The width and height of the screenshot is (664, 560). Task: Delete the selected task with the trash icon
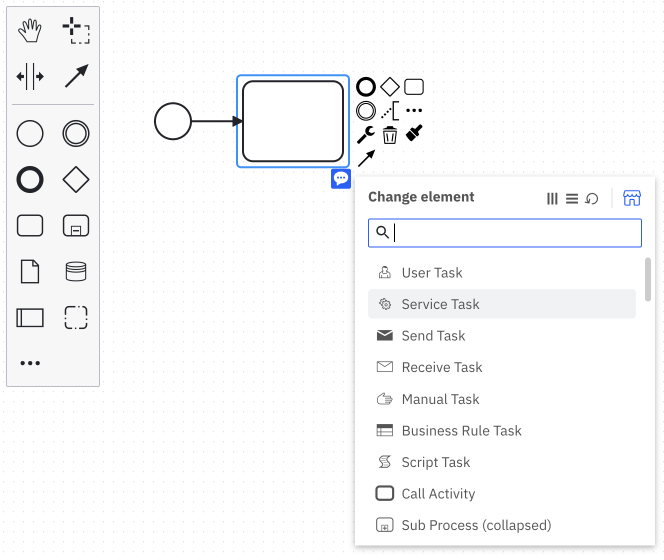point(390,135)
